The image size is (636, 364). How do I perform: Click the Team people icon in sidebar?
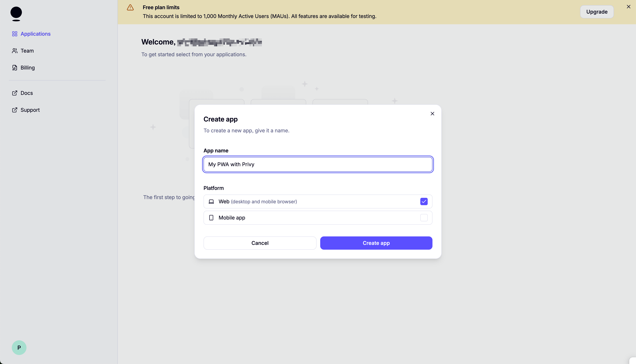(x=15, y=51)
